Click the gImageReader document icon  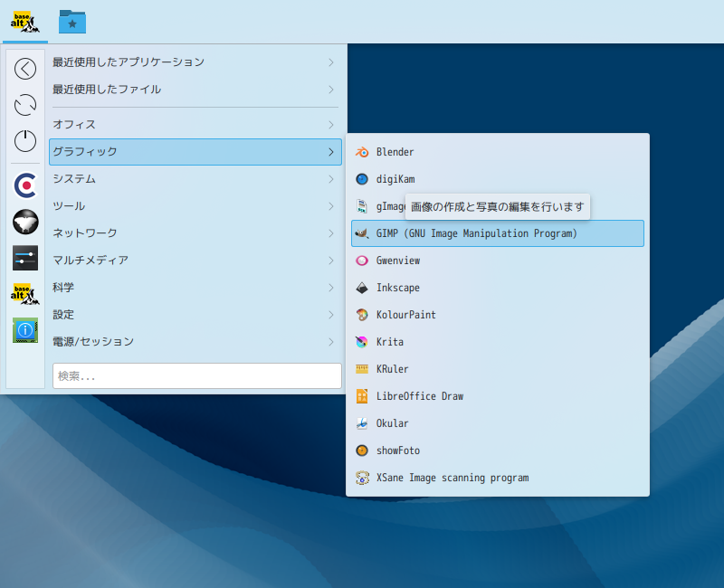coord(362,206)
